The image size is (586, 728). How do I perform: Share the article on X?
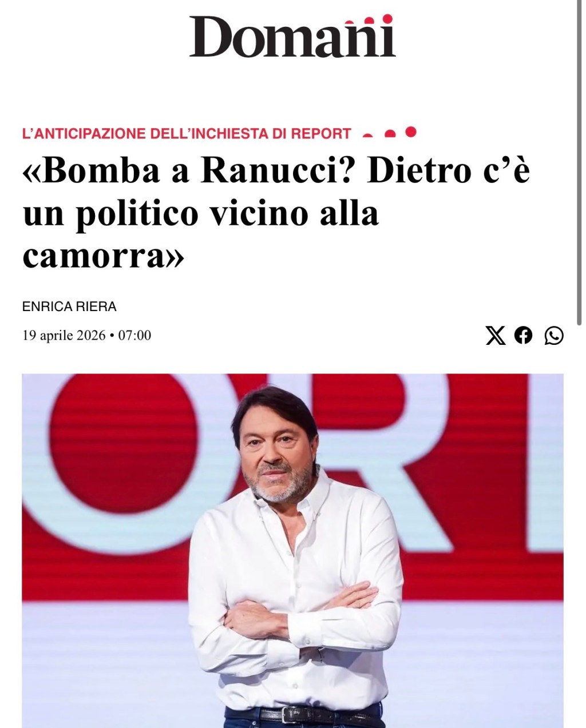click(x=496, y=335)
